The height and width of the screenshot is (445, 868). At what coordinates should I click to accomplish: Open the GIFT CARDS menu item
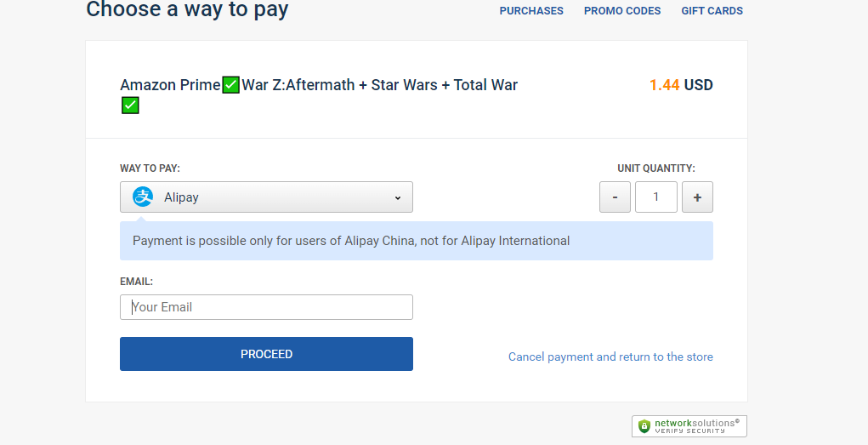[712, 10]
